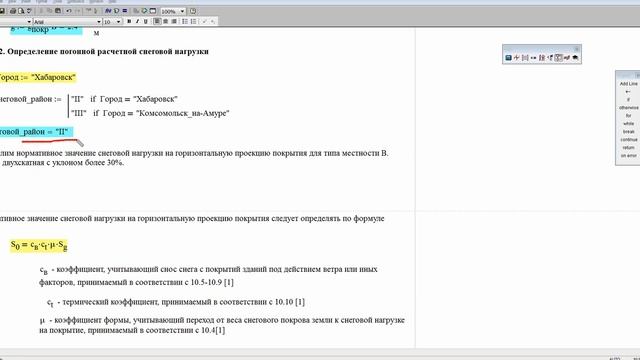Viewport: 640px width, 360px height.
Task: Click the cв coefficient description paragraph
Action: 209,276
